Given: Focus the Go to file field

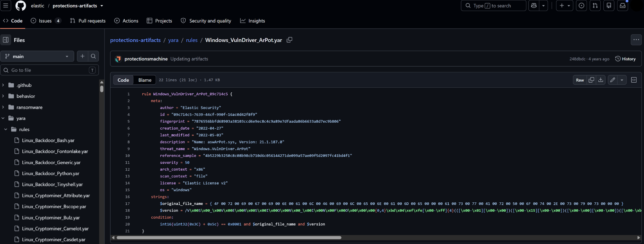Looking at the screenshot, I should coord(50,70).
